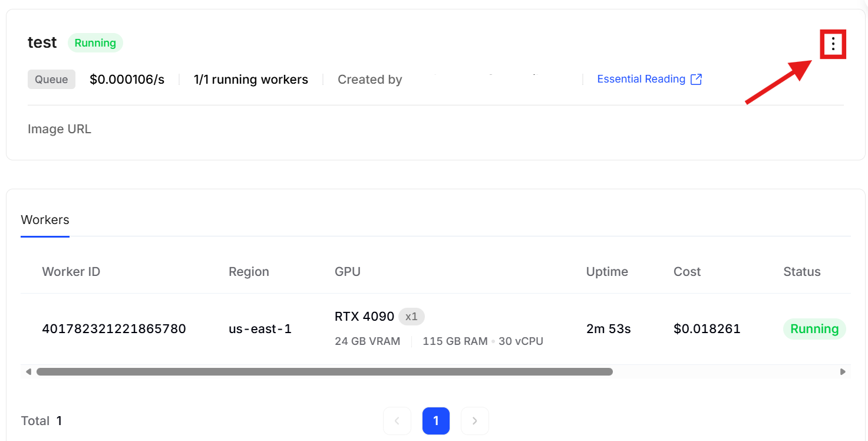Click the Image URL label
Screen dimensions: 868x441
[60, 129]
